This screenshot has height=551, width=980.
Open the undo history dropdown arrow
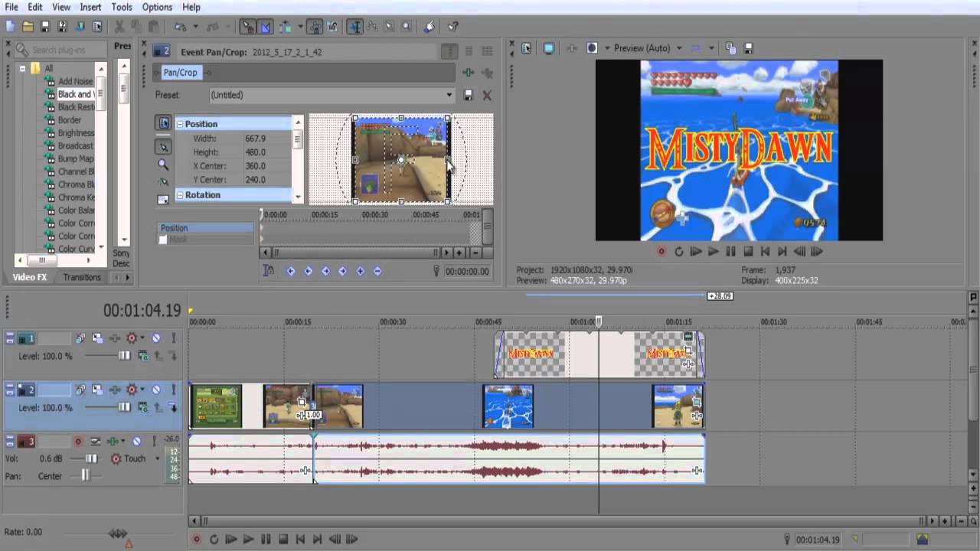click(x=195, y=26)
